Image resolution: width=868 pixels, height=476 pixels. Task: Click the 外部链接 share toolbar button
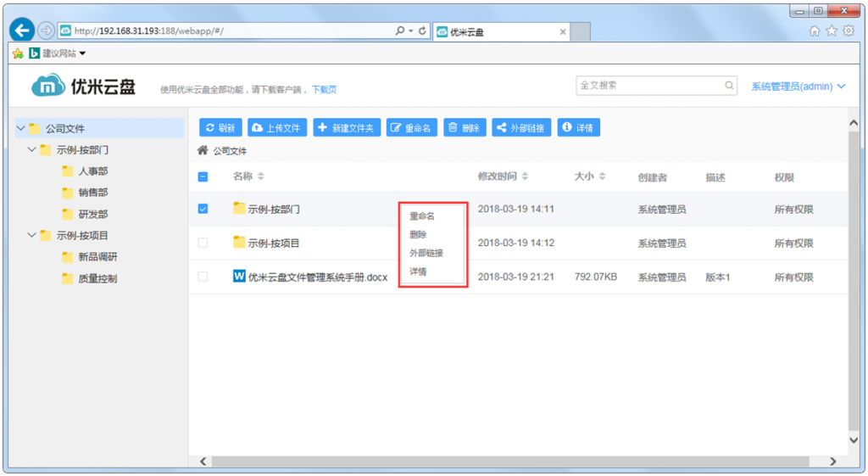click(521, 128)
